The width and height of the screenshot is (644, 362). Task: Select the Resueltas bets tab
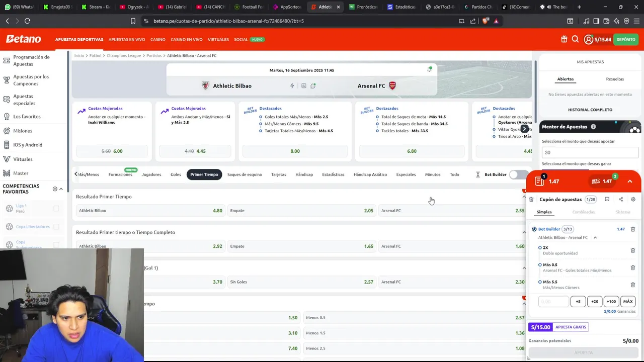point(615,79)
